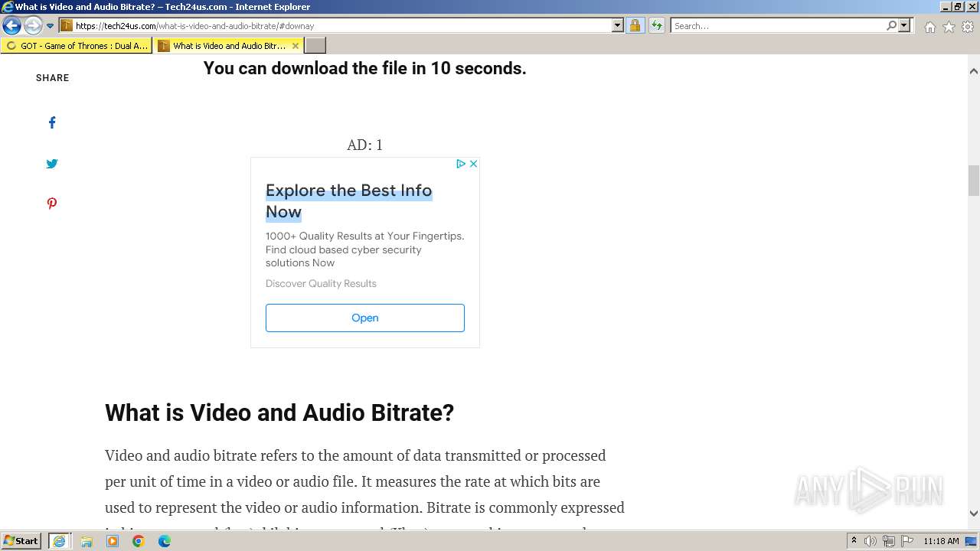The image size is (980, 551).
Task: Click the Search box in the toolbar
Action: pyautogui.click(x=778, y=25)
